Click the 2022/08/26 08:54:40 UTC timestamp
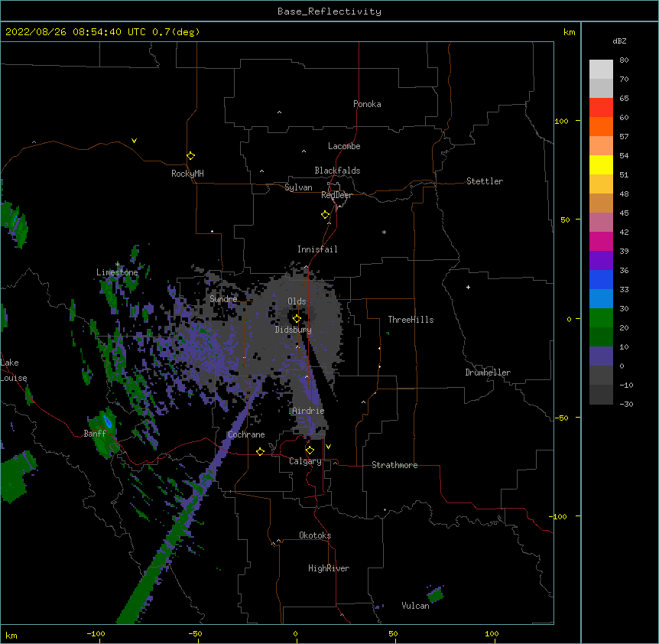 (102, 32)
